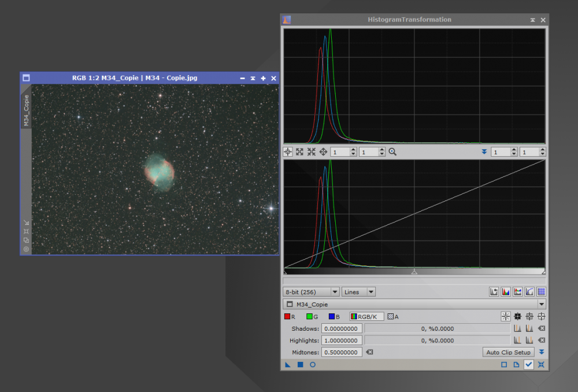This screenshot has width=578, height=392.
Task: Click the blue triangle New Instance icon
Action: coord(288,365)
